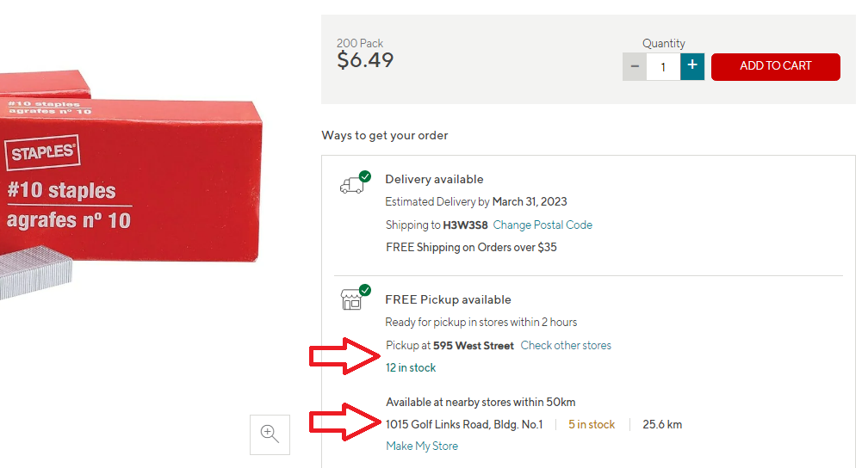
Task: Click the $6.49 price text
Action: click(x=365, y=60)
